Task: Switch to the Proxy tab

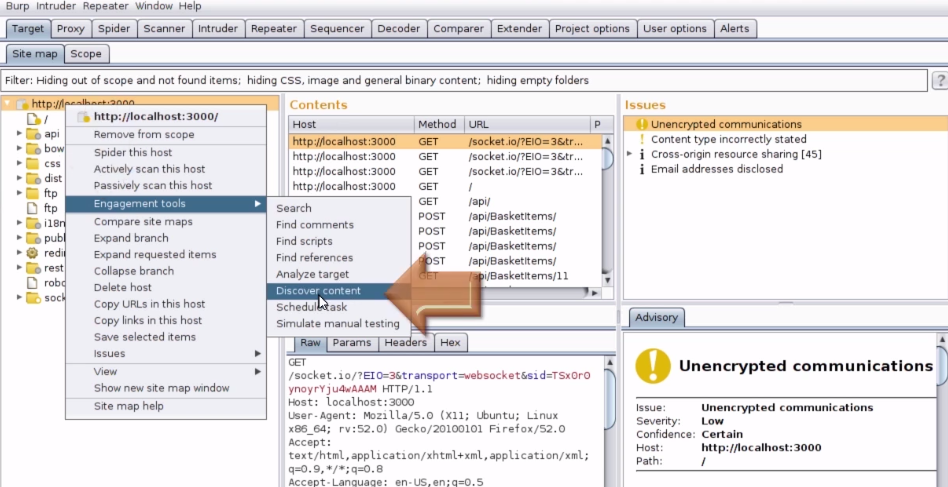Action: (x=71, y=28)
